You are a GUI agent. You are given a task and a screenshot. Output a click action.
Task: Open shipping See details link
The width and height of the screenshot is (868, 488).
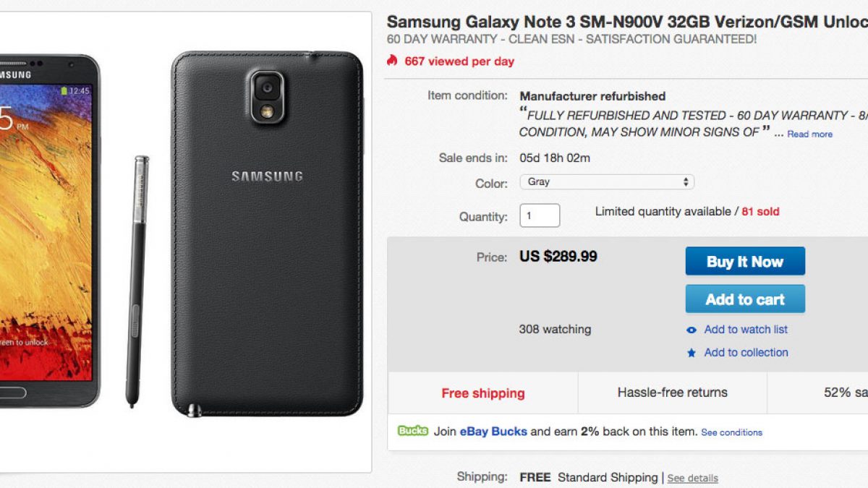click(x=692, y=478)
